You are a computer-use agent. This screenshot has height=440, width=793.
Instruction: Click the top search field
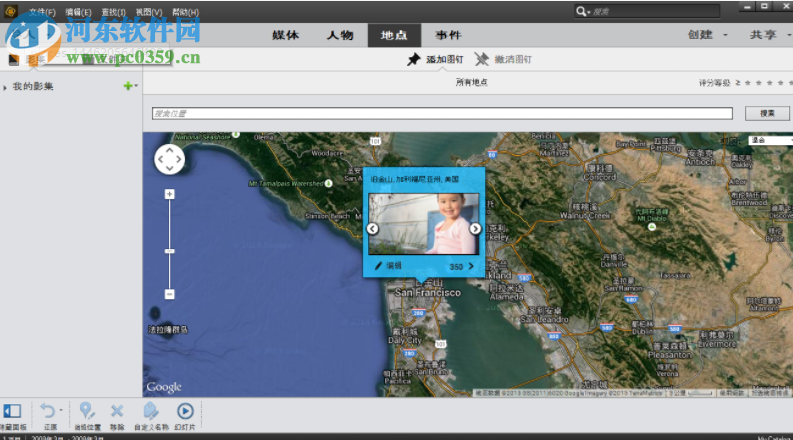(x=655, y=11)
